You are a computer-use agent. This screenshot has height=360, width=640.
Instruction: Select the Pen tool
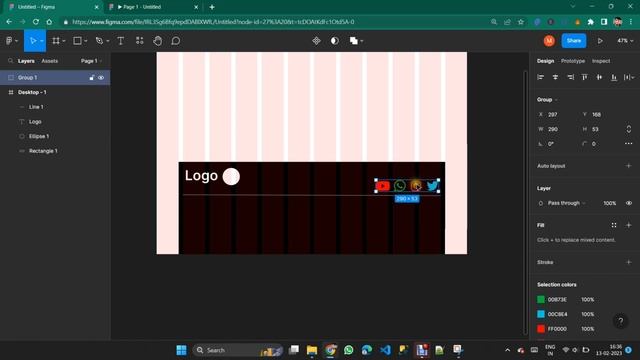pyautogui.click(x=99, y=41)
